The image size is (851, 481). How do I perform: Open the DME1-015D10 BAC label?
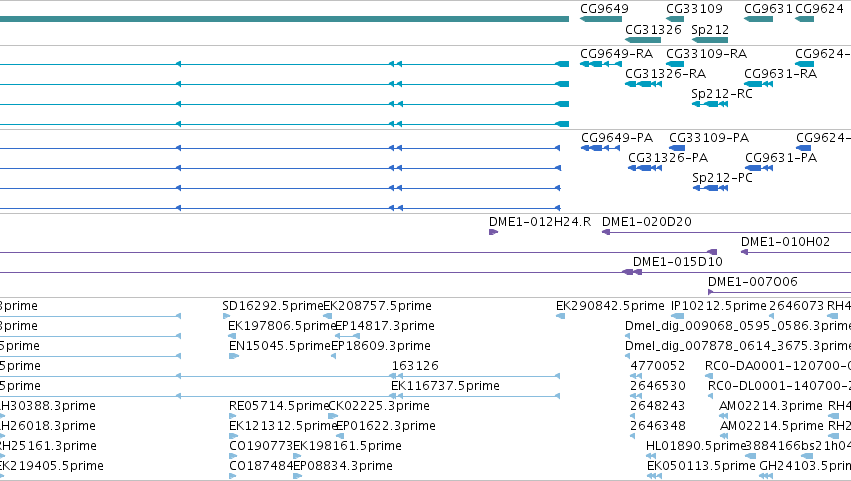click(x=677, y=262)
